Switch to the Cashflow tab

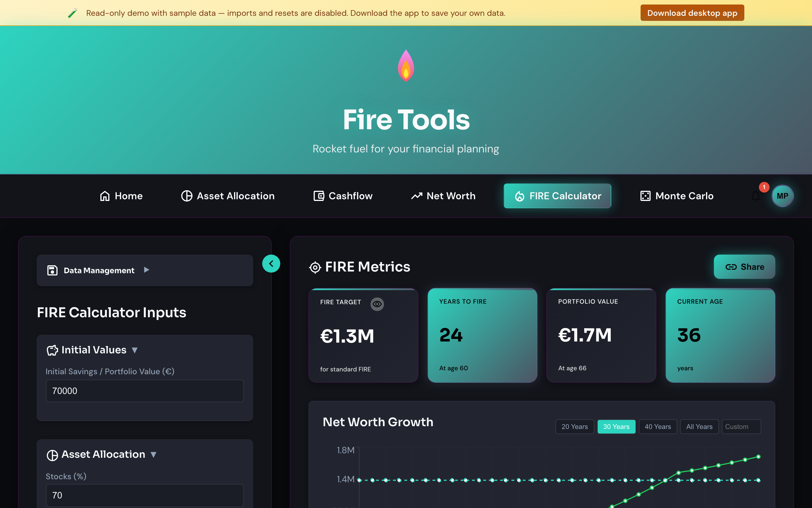pos(343,196)
